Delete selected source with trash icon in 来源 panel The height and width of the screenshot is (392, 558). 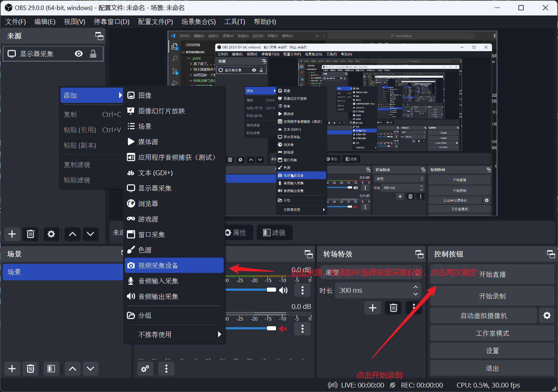point(30,234)
